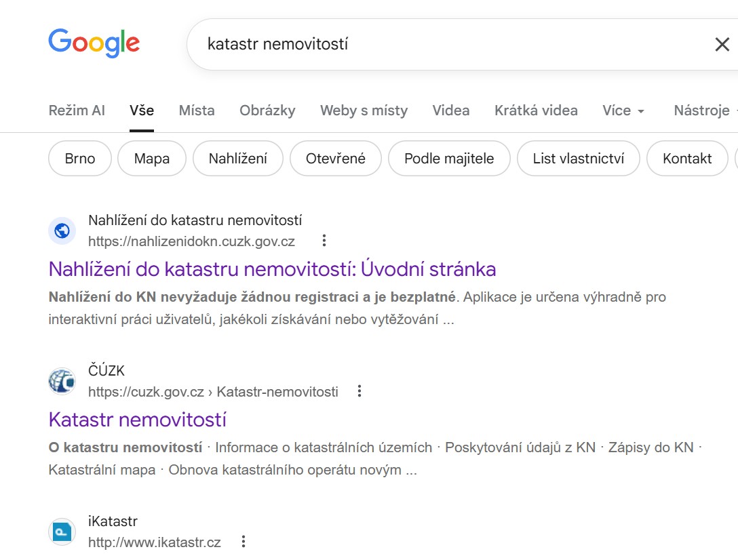
Task: Apply the Brno filter chip
Action: click(x=80, y=159)
